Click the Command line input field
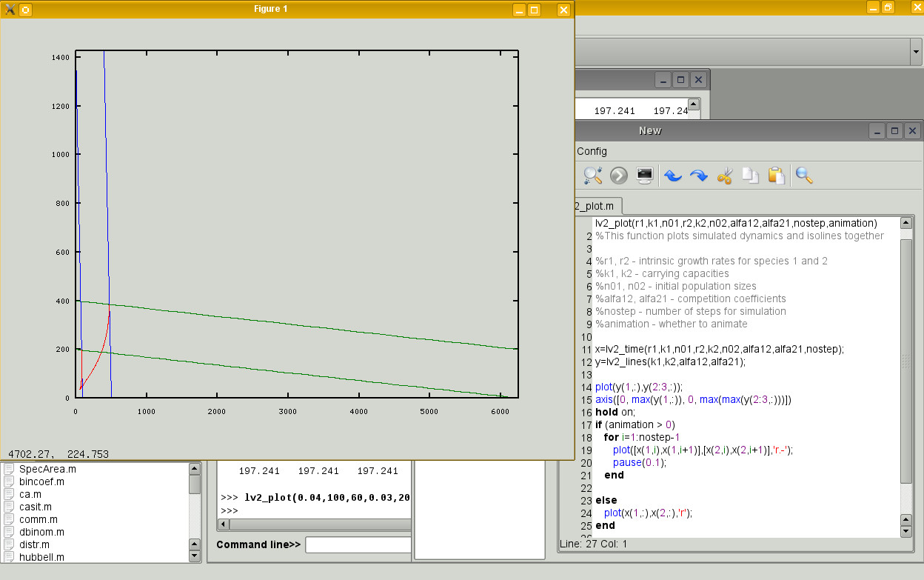This screenshot has height=580, width=924. coord(358,544)
